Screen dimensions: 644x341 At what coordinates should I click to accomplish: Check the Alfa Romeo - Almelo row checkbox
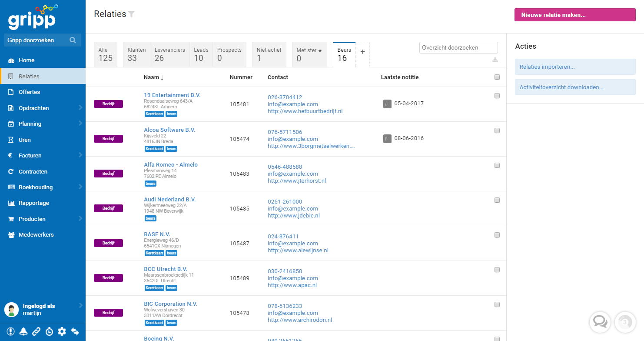coord(497,165)
